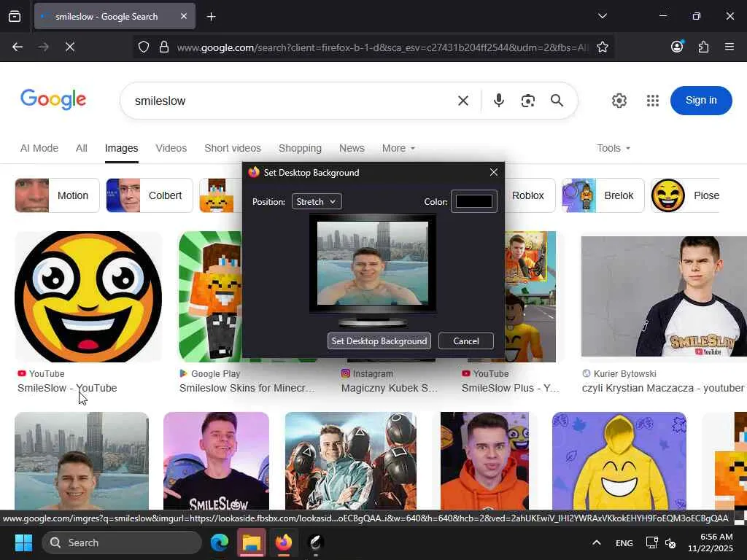The width and height of the screenshot is (747, 560).
Task: Clear the search query text
Action: click(x=463, y=101)
